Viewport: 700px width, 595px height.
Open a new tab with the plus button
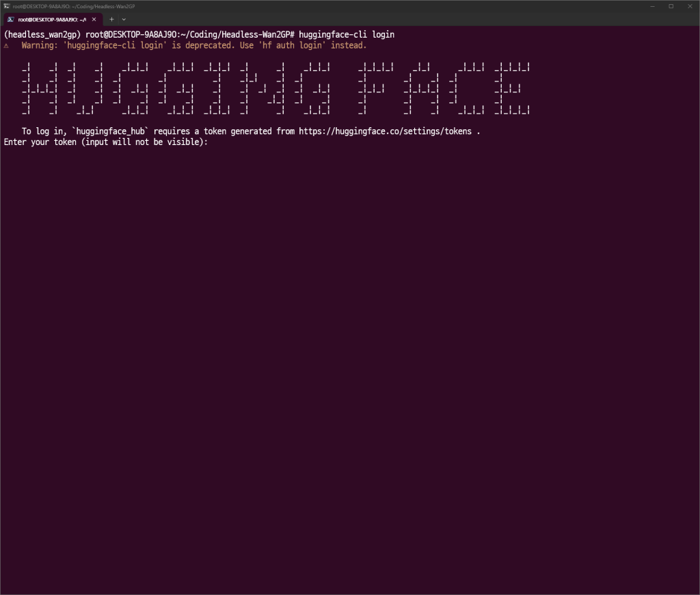[112, 19]
